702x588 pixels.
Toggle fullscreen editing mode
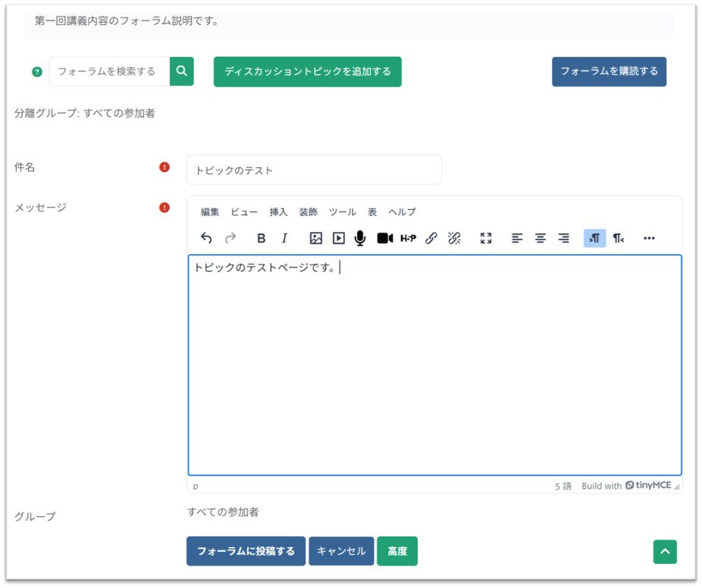[x=486, y=238]
